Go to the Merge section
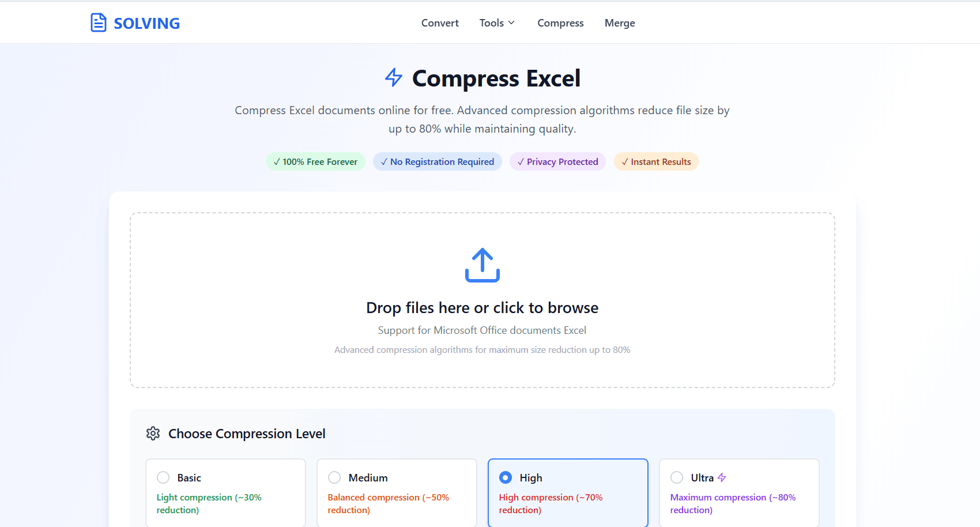This screenshot has height=527, width=980. coord(620,22)
